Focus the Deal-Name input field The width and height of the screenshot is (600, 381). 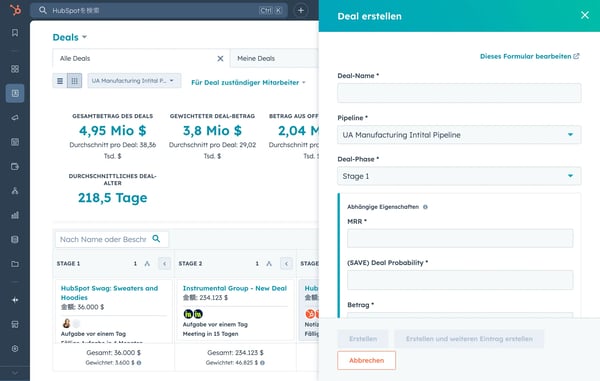pyautogui.click(x=459, y=93)
